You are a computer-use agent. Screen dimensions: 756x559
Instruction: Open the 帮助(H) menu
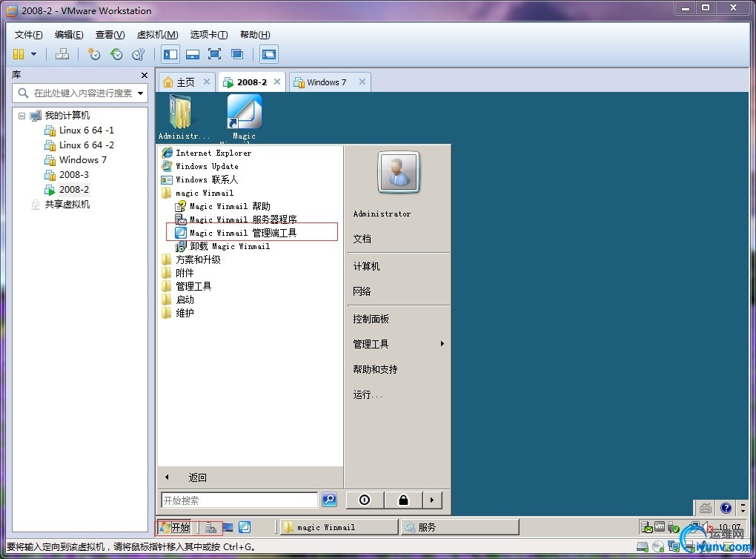[x=255, y=35]
